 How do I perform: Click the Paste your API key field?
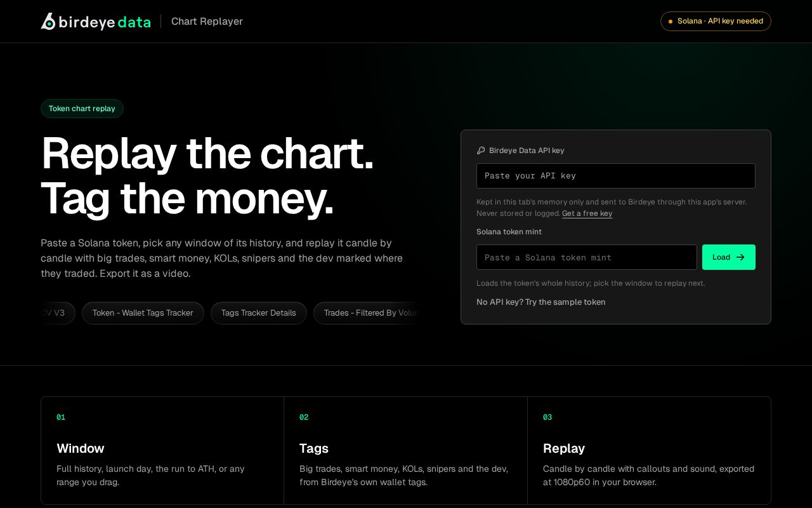pyautogui.click(x=616, y=176)
